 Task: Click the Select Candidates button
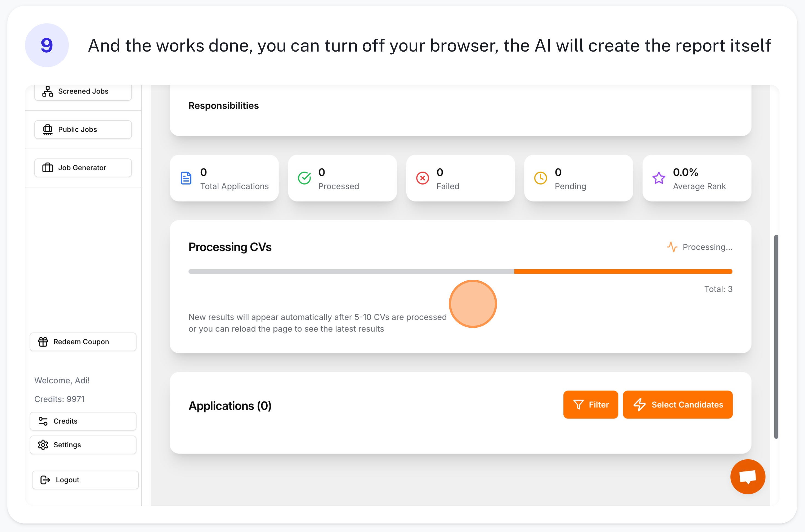tap(678, 405)
